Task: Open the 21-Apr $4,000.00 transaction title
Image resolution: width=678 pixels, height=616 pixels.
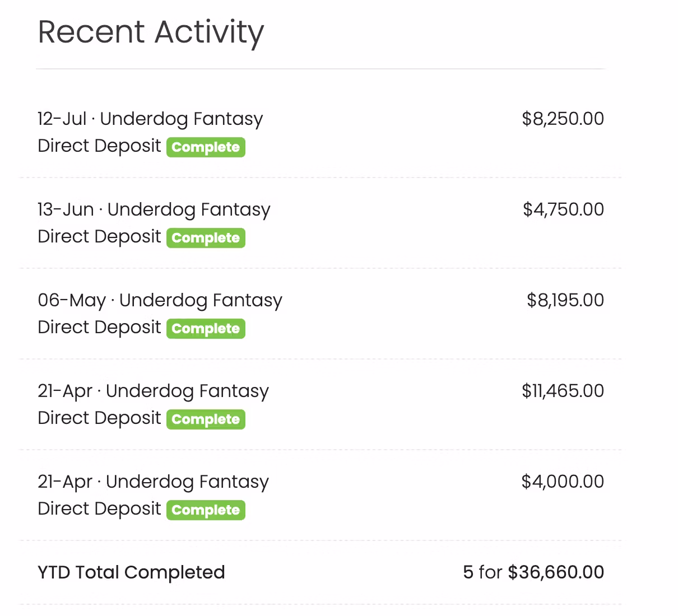Action: coord(153,482)
